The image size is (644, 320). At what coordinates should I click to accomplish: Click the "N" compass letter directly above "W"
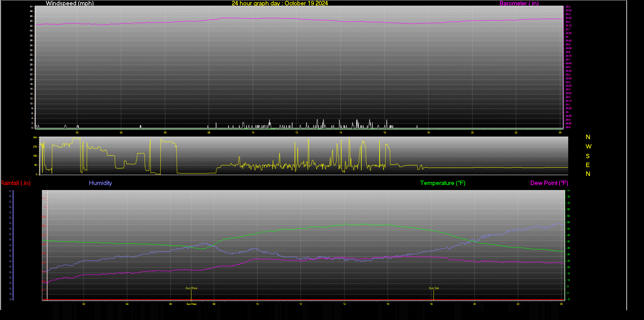coord(588,137)
